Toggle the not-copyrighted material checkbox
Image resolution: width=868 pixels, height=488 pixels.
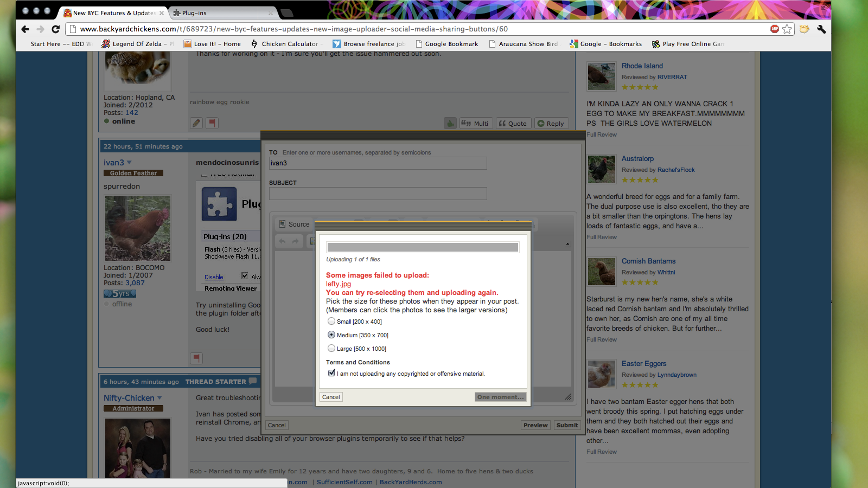click(331, 373)
